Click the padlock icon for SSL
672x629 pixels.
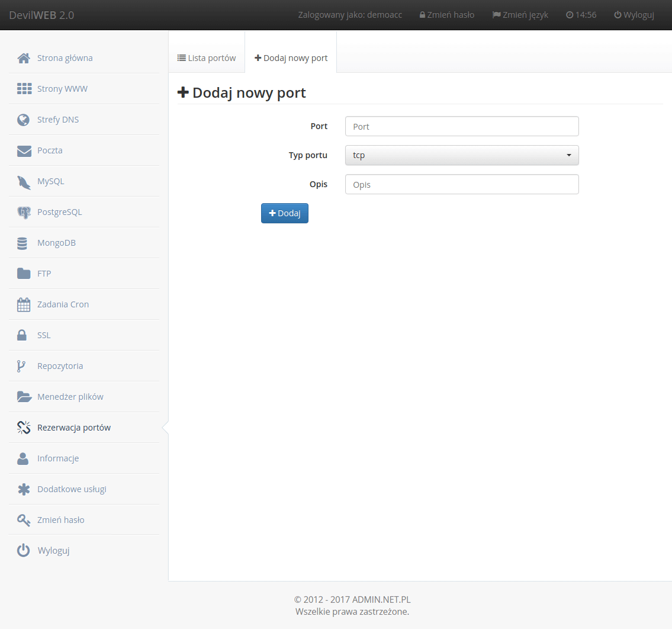coord(22,335)
